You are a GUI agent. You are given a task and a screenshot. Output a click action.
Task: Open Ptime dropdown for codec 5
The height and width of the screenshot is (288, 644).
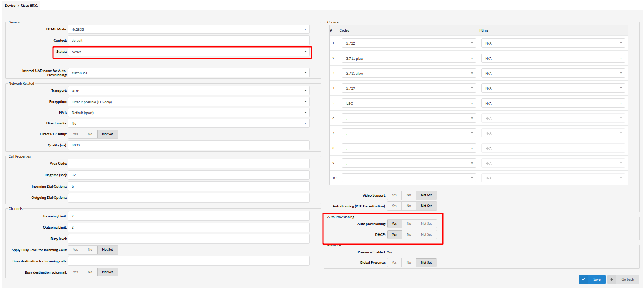pos(553,103)
